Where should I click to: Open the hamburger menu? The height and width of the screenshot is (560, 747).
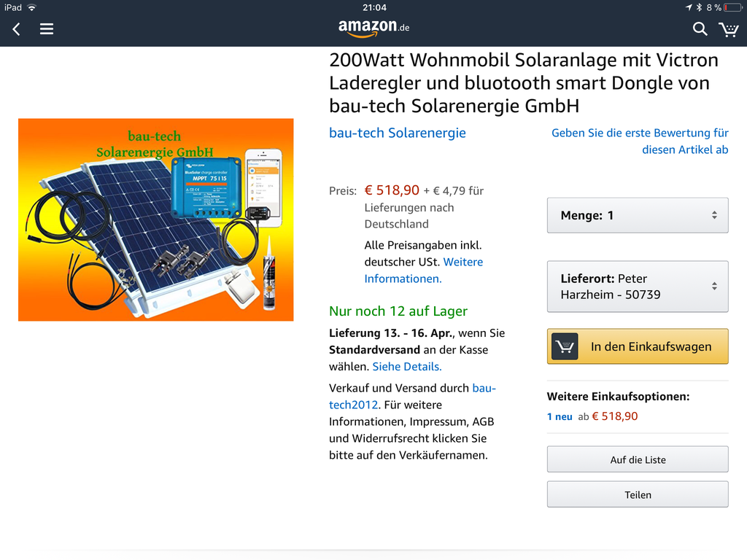[x=46, y=29]
